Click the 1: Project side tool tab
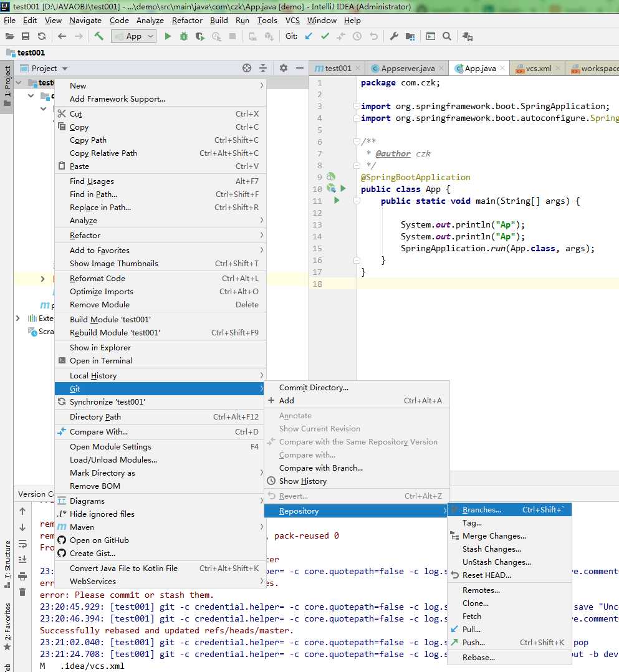 pos(7,87)
